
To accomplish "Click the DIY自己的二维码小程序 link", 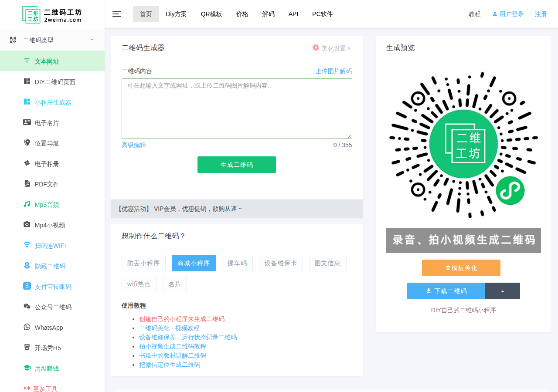I will pos(463,310).
